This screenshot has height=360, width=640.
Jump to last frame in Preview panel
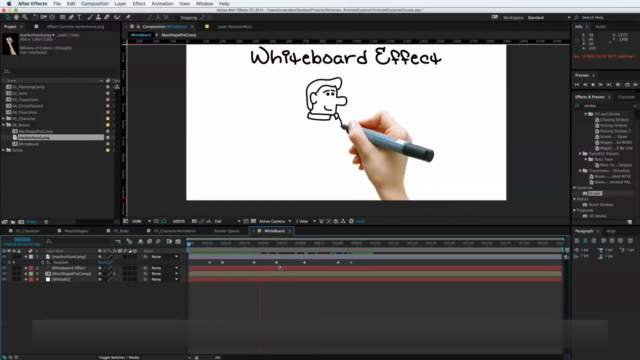(609, 84)
